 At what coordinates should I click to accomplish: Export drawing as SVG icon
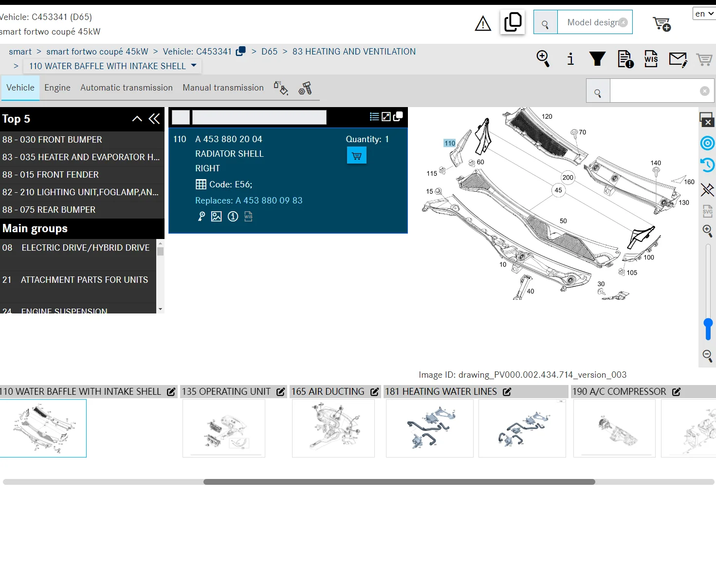(x=707, y=211)
